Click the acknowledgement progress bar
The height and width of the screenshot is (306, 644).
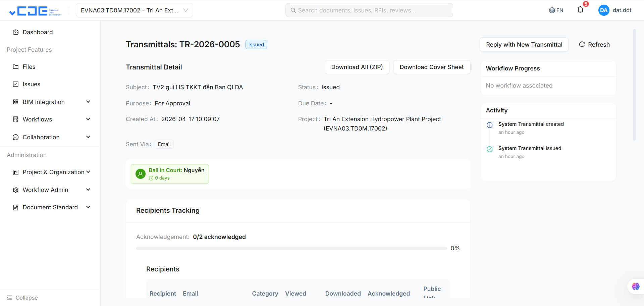coord(291,248)
